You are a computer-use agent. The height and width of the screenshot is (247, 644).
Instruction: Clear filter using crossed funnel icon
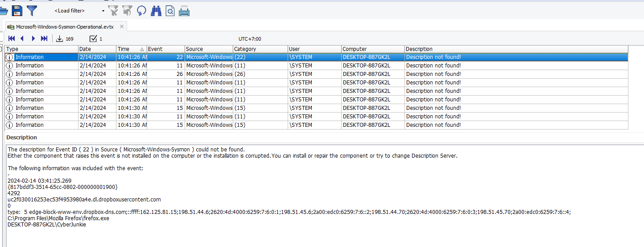click(113, 11)
